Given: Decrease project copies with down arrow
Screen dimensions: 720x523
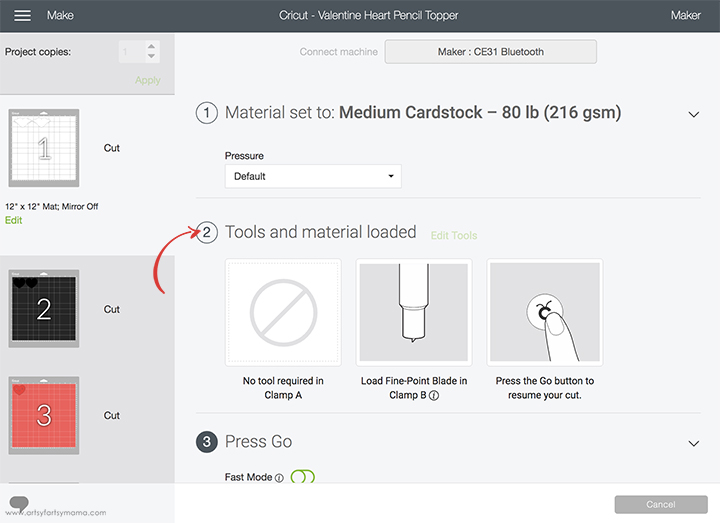Looking at the screenshot, I should coord(151,56).
